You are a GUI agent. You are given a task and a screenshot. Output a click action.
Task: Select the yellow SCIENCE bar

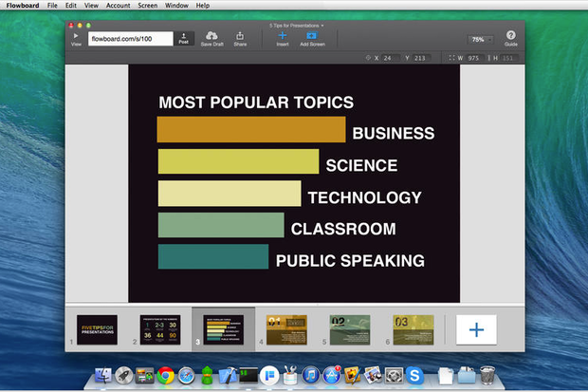(x=238, y=161)
